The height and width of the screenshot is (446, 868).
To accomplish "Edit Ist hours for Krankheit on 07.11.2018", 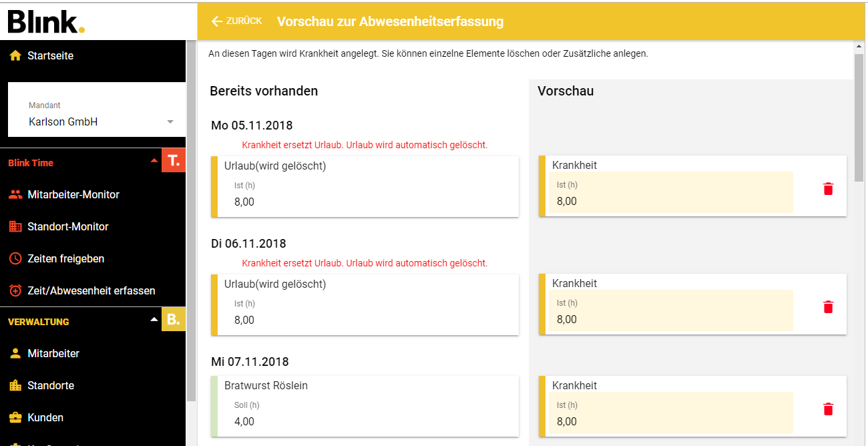I will 670,421.
